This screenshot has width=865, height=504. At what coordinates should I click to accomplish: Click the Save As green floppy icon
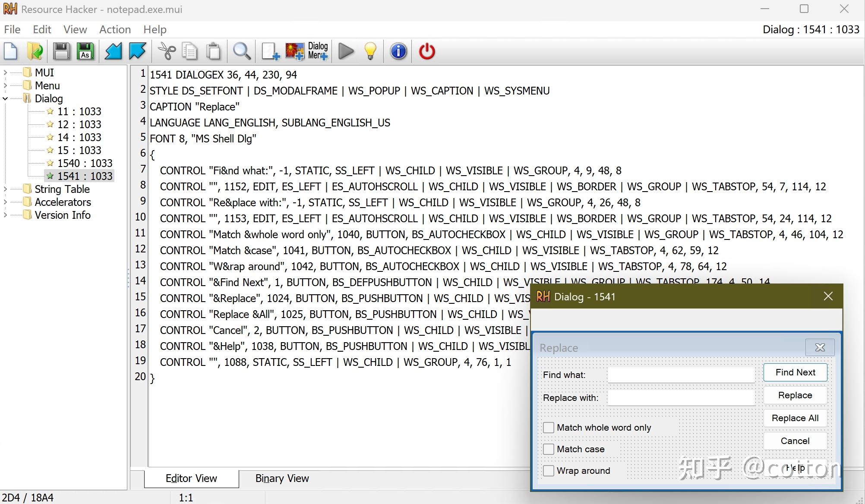[x=85, y=51]
